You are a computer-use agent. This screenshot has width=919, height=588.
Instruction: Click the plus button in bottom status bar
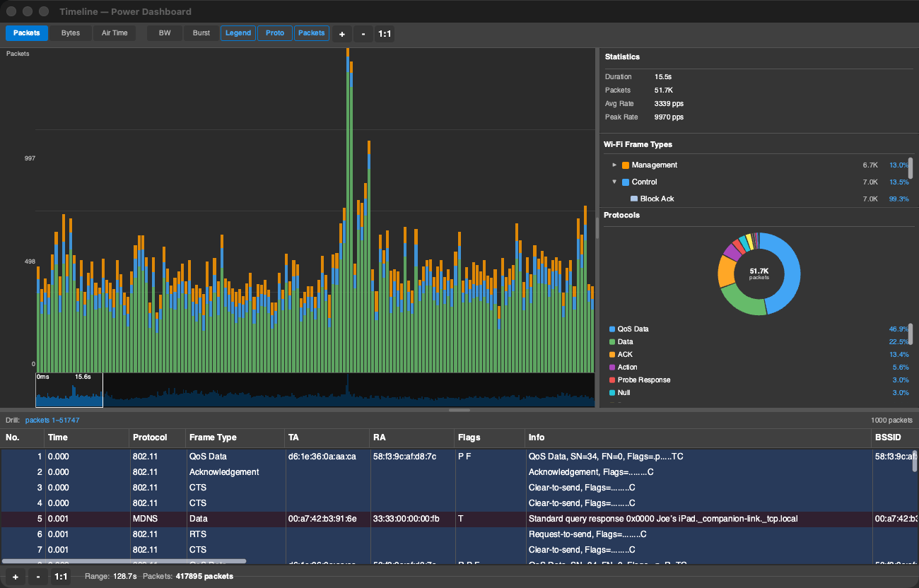click(x=16, y=577)
